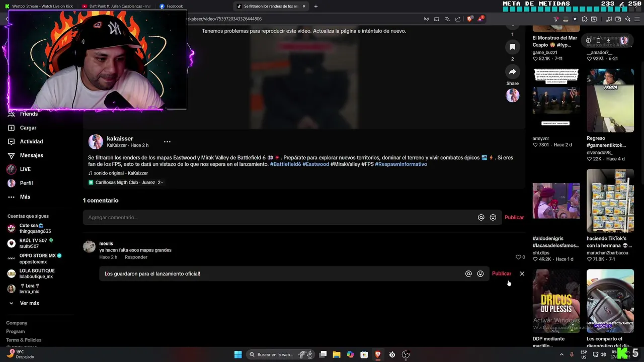Click the translate page icon in address bar
Screen dimensions: 644x362
[x=447, y=19]
